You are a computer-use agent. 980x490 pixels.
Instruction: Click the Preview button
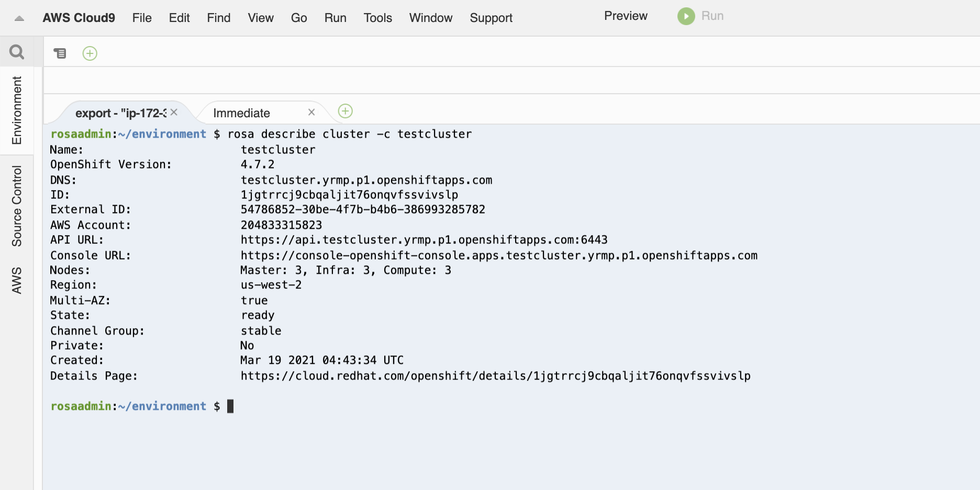coord(626,16)
